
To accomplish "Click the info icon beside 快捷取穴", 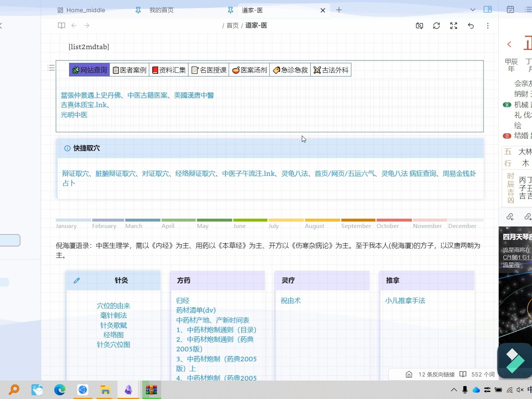I will [67, 148].
